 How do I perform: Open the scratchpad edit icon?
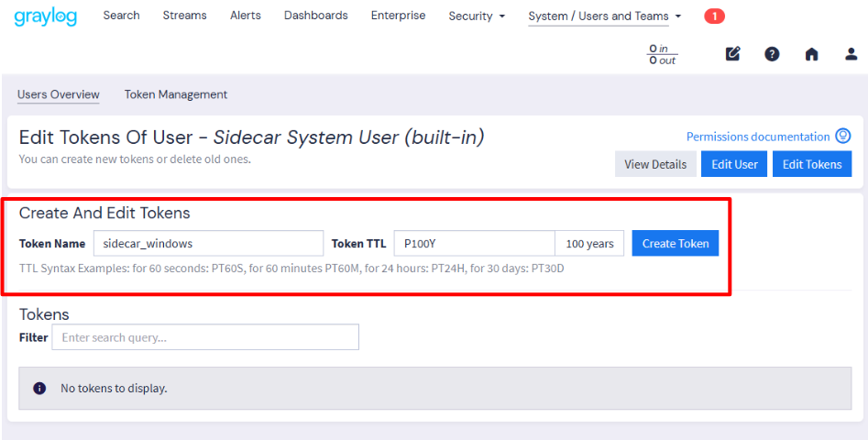pyautogui.click(x=733, y=54)
